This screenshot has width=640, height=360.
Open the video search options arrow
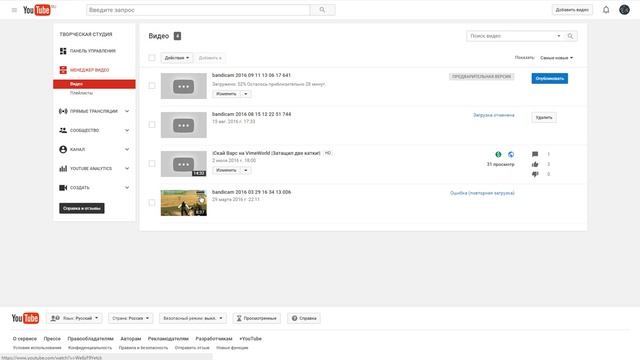(x=559, y=36)
